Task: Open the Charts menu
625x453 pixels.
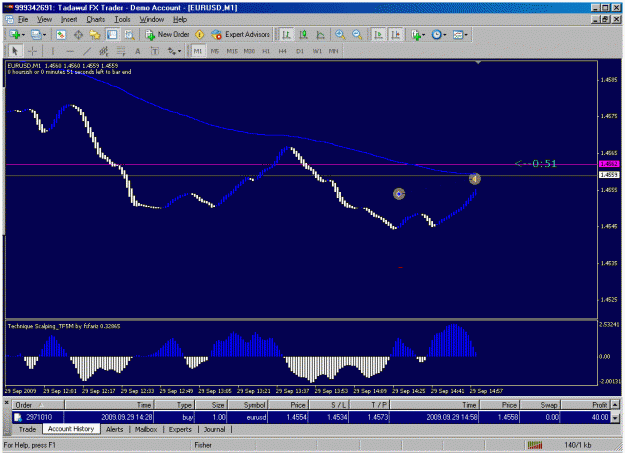Action: point(96,20)
